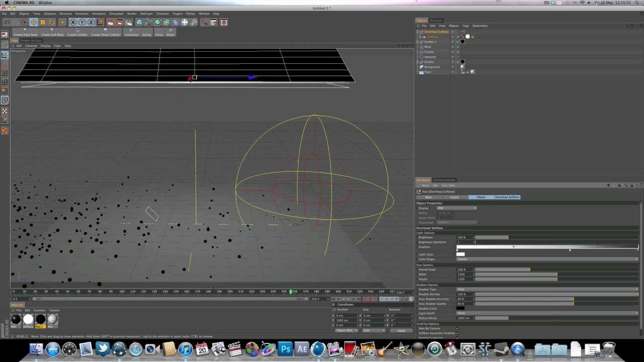The width and height of the screenshot is (644, 362).
Task: Open the Shadow Type dropdown
Action: [x=547, y=290]
